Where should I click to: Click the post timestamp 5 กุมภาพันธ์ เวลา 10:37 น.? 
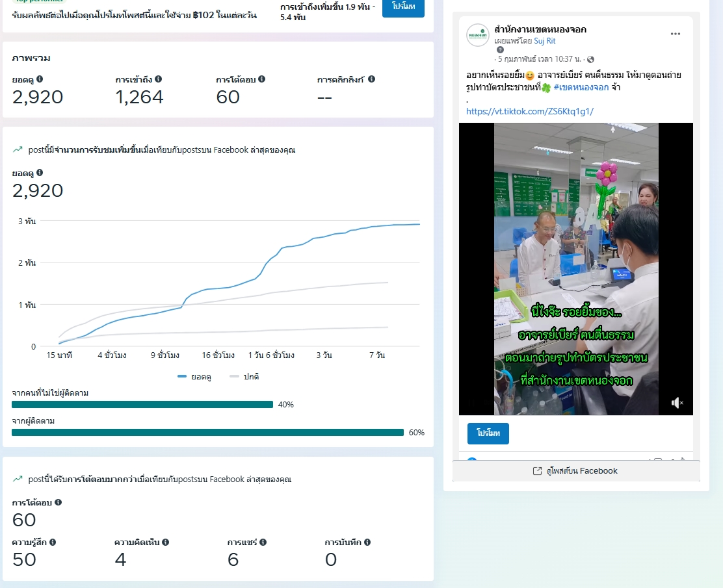coord(540,59)
